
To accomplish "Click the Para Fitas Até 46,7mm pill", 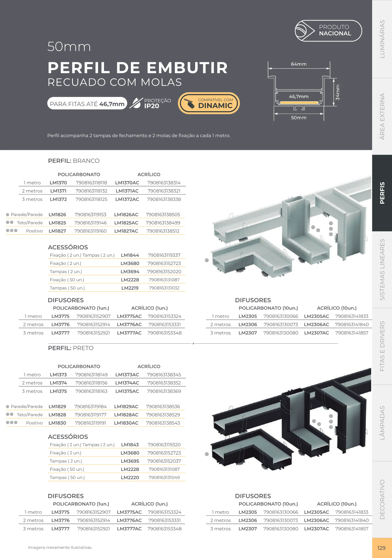I will tap(87, 103).
